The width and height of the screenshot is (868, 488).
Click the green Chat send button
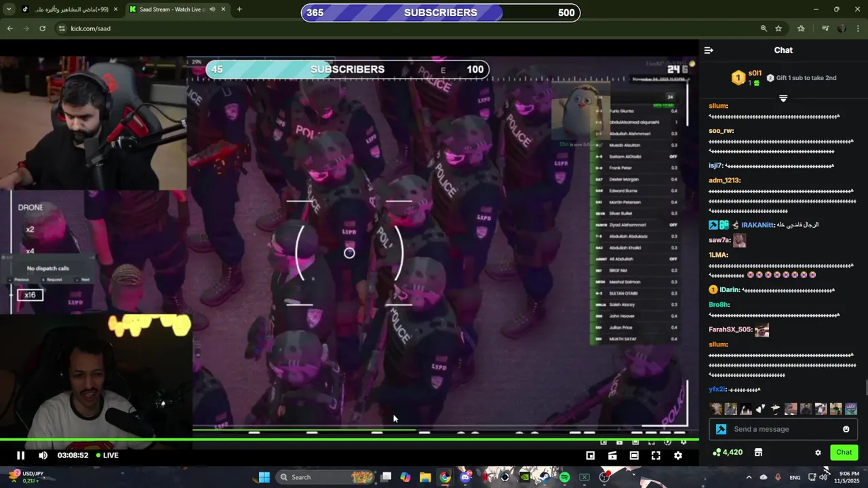click(844, 452)
